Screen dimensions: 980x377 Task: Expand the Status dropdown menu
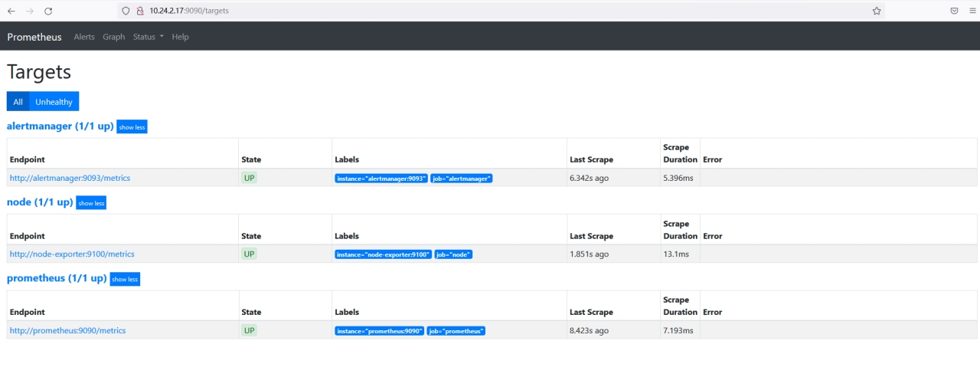(x=149, y=37)
